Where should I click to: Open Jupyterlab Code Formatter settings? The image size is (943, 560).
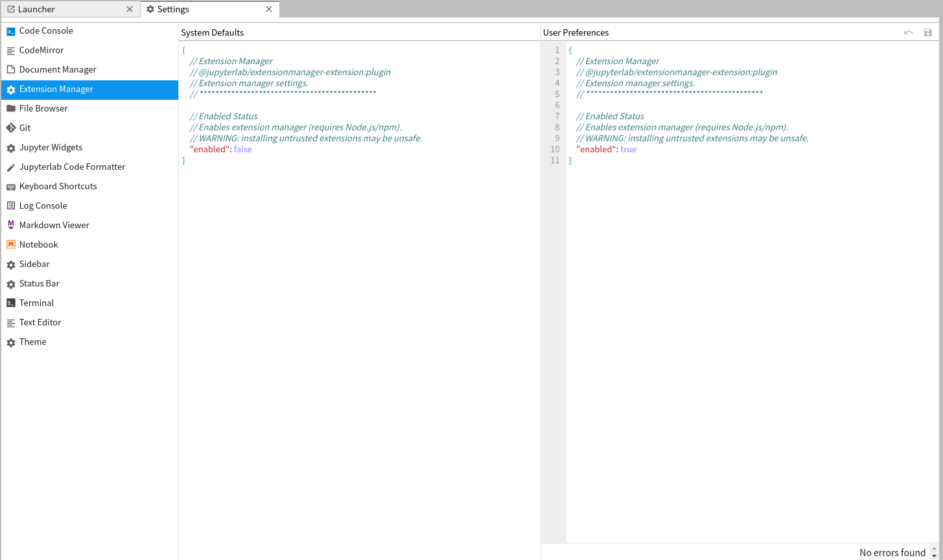click(x=89, y=167)
